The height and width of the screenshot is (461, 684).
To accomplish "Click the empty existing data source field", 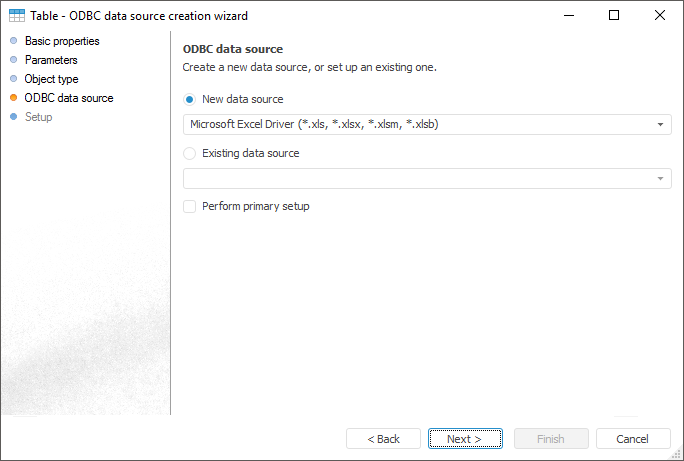I will click(420, 179).
